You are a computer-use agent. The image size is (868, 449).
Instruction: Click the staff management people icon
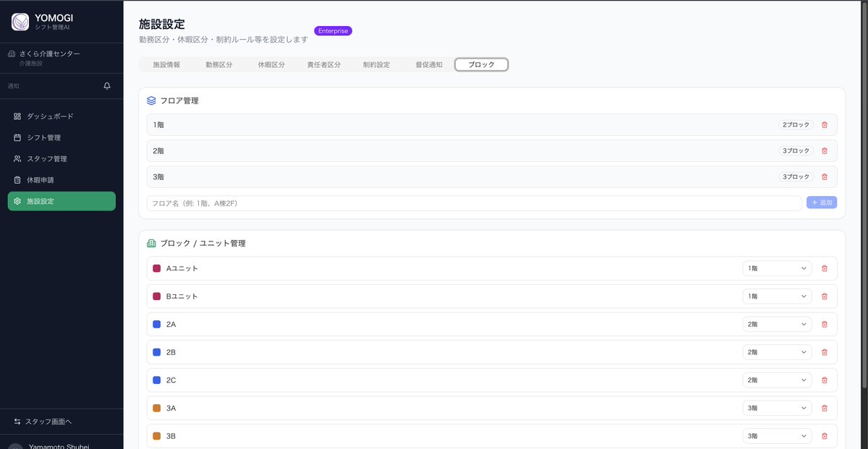coord(17,158)
